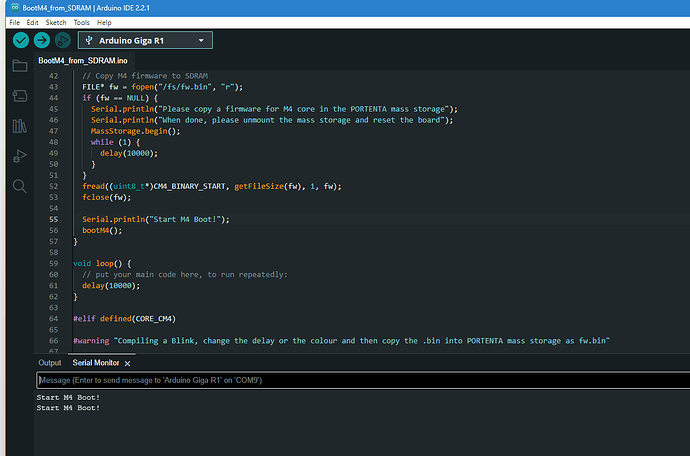Open the Tools menu

[82, 21]
